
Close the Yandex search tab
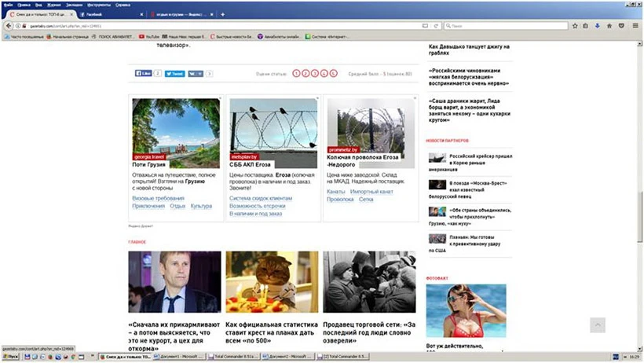[212, 14]
